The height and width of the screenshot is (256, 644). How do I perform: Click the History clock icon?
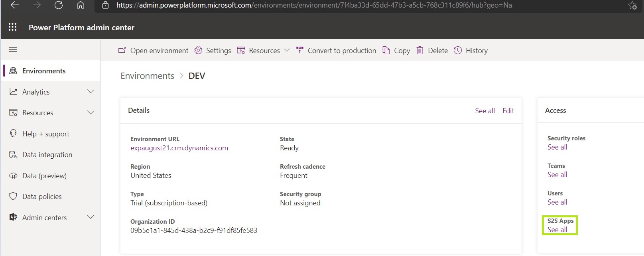458,50
